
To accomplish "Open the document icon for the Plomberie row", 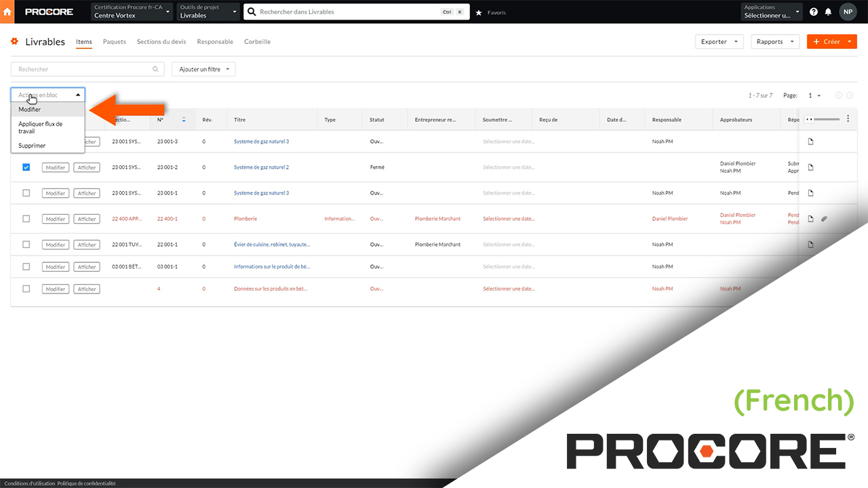I will pyautogui.click(x=810, y=219).
